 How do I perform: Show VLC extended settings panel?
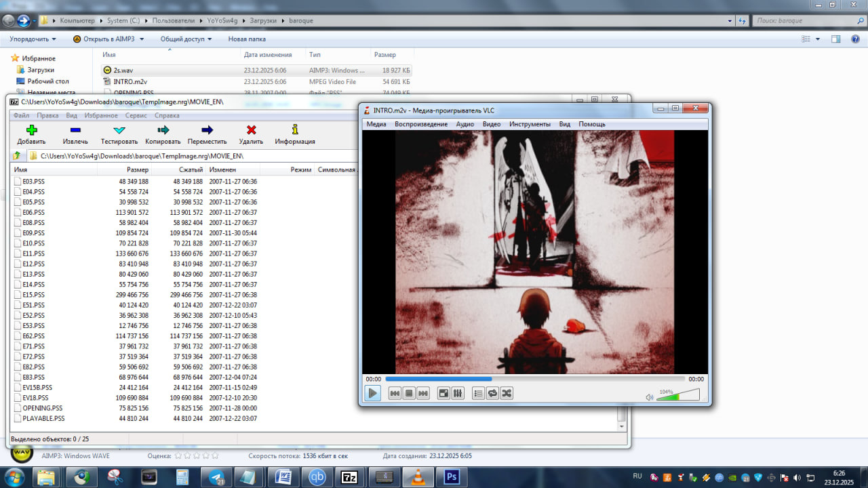pyautogui.click(x=458, y=393)
